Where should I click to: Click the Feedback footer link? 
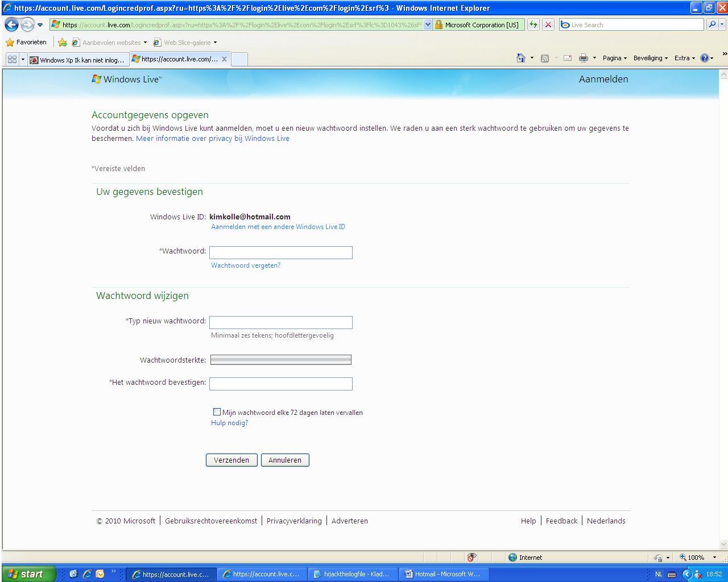point(561,521)
